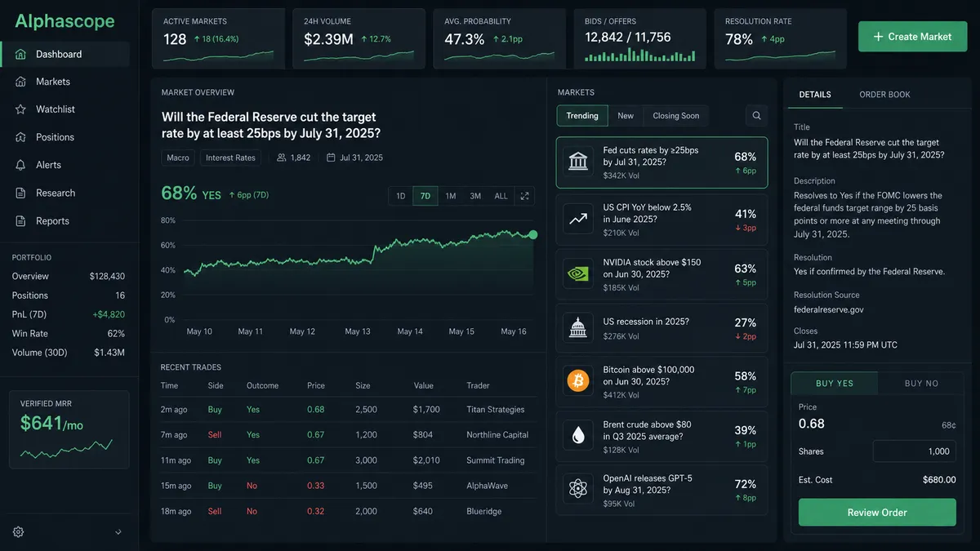This screenshot has width=980, height=551.
Task: Click the capitol icon for US recession market
Action: [578, 328]
